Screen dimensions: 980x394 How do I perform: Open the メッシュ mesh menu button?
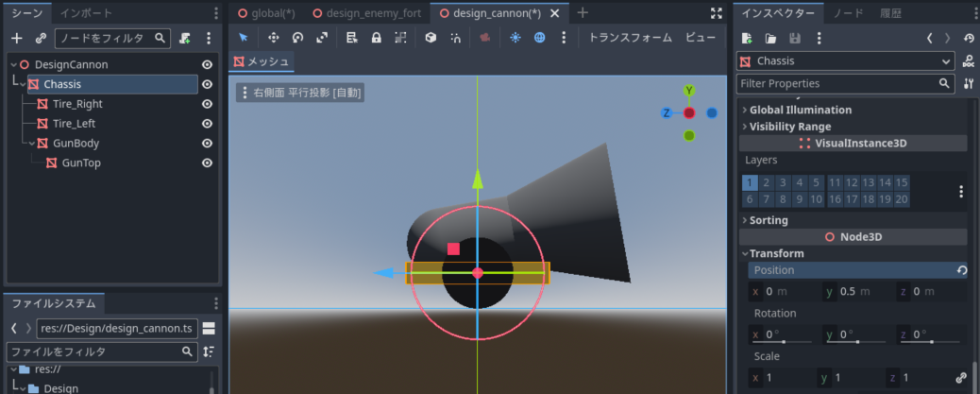pyautogui.click(x=262, y=61)
